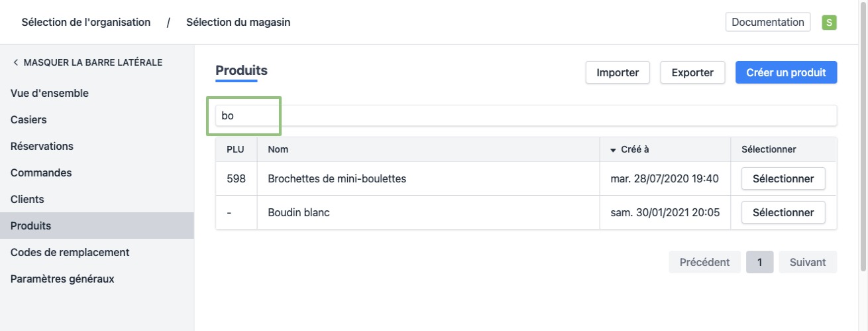Screen dimensions: 868x331
Task: Click the sort arrow beside Créé à
Action: (x=613, y=150)
